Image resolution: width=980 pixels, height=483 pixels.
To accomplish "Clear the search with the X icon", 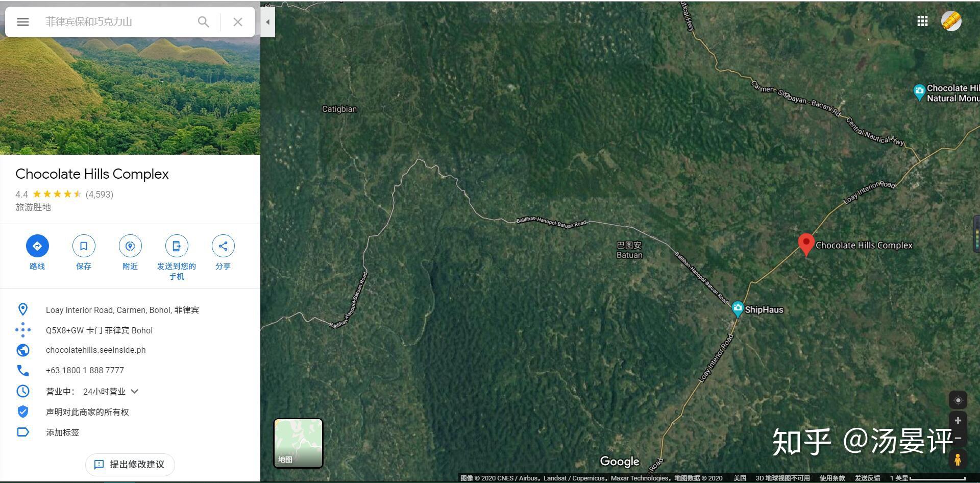I will [x=238, y=22].
